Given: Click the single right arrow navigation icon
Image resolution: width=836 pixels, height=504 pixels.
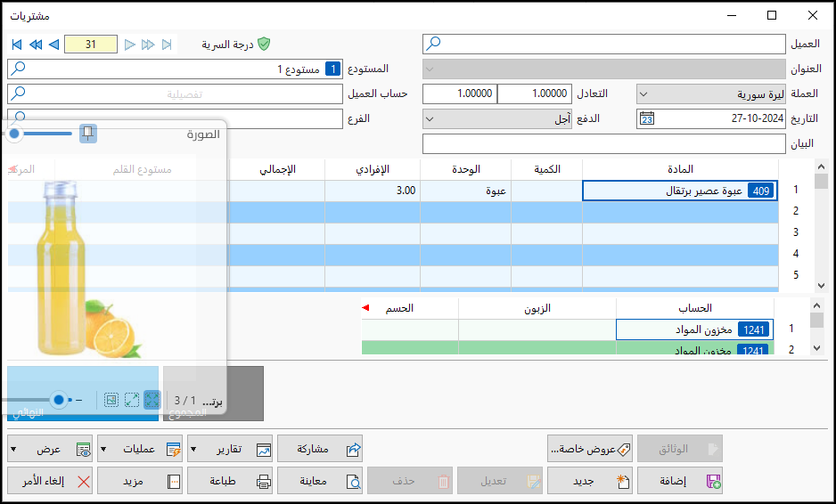Looking at the screenshot, I should pyautogui.click(x=129, y=45).
